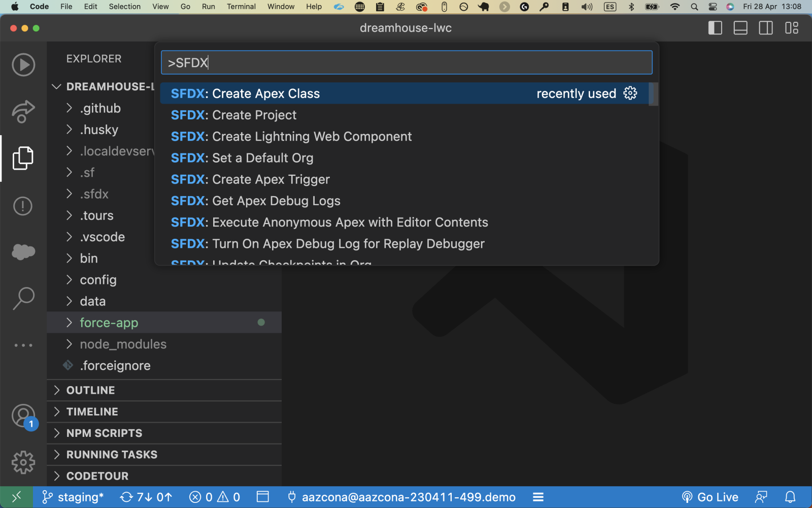The height and width of the screenshot is (508, 812).
Task: Click the command palette scrollbar thumb
Action: [654, 94]
